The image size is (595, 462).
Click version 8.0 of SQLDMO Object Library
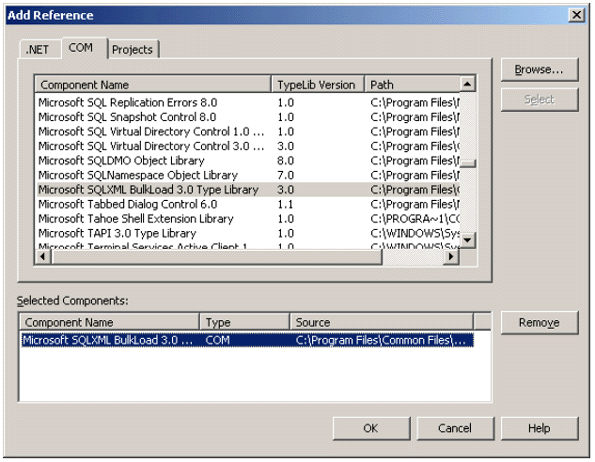(286, 160)
